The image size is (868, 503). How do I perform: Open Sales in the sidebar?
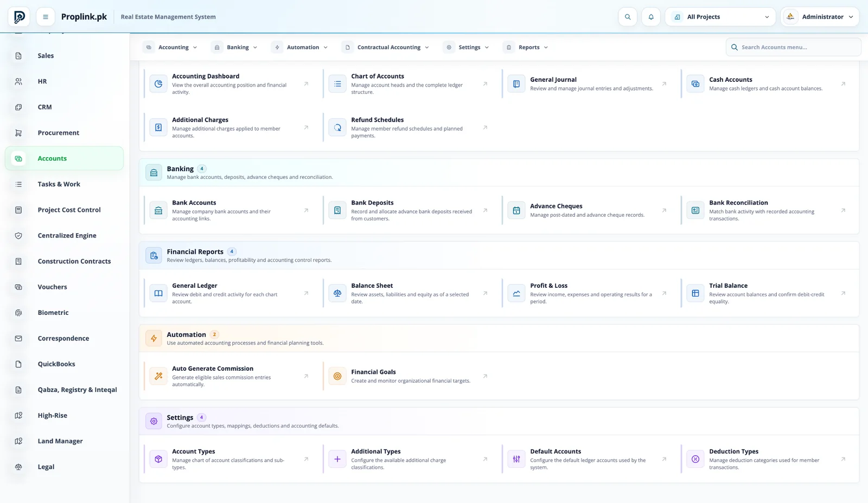(x=64, y=56)
